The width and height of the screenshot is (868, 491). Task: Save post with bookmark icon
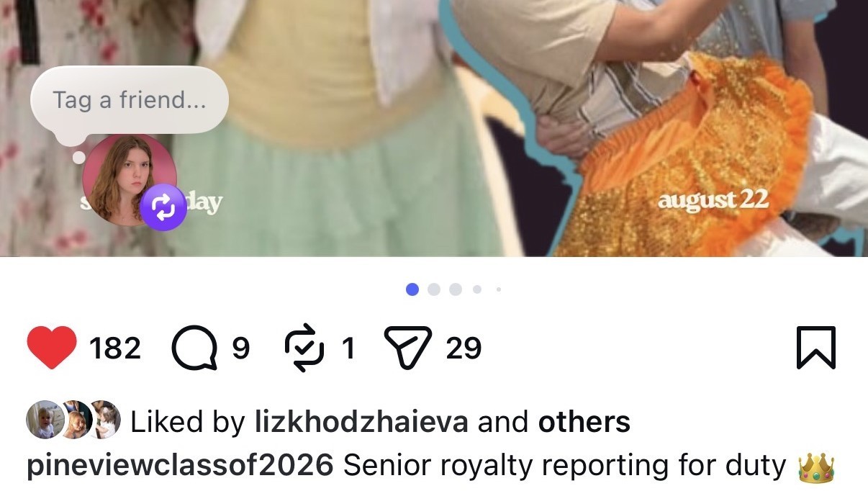click(x=816, y=348)
